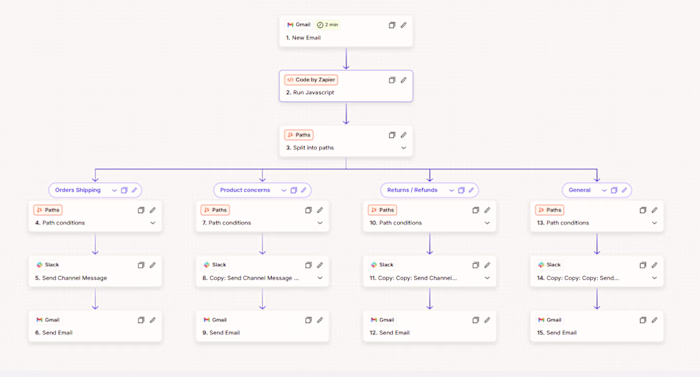Screen dimensions: 700x377
Task: Open the '14. Copy: Copy: Copy: Send...' step title
Action: click(x=578, y=278)
